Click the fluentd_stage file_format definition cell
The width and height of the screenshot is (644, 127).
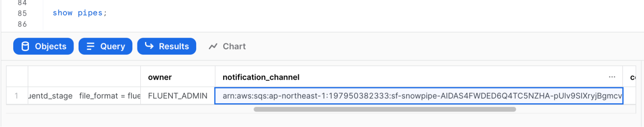pos(84,96)
